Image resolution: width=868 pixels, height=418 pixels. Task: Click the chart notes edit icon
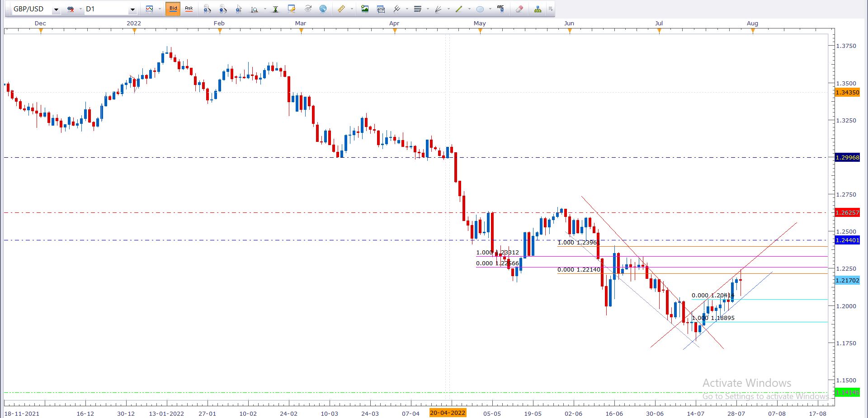click(292, 9)
